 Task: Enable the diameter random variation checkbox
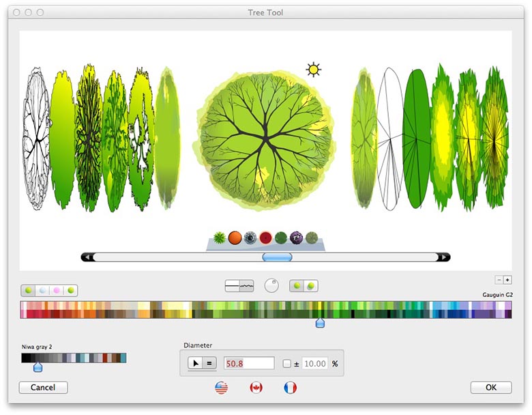click(x=287, y=364)
